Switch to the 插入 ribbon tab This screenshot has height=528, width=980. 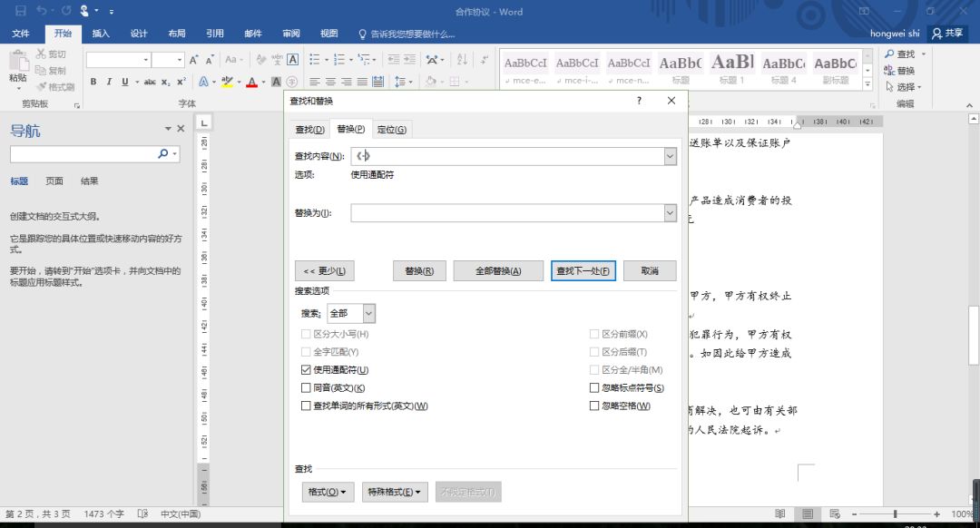pos(100,33)
